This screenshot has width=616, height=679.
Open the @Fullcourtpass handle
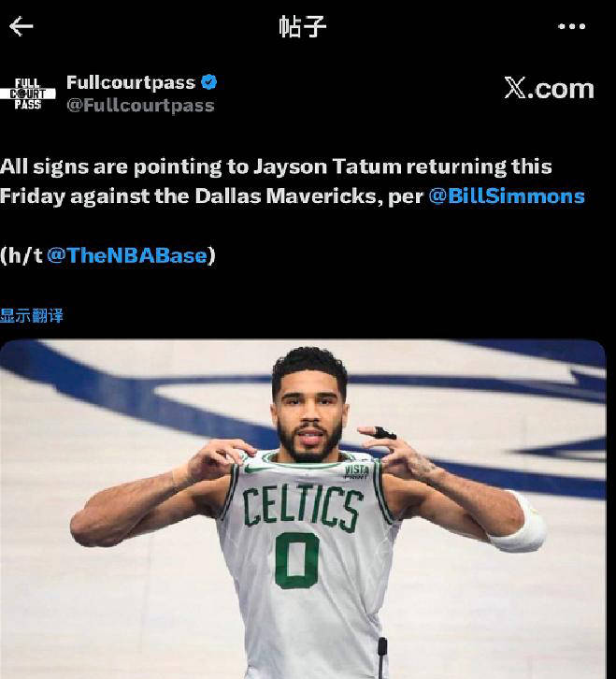coord(141,106)
